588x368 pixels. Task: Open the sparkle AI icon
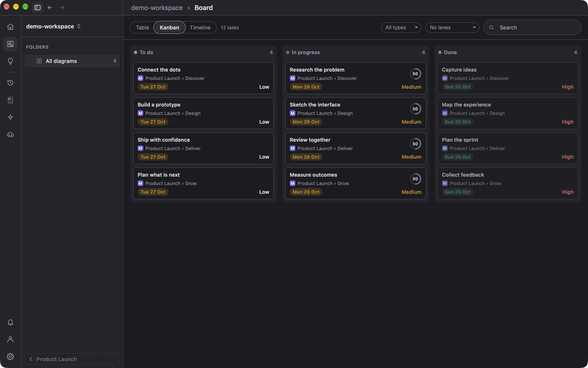point(10,117)
